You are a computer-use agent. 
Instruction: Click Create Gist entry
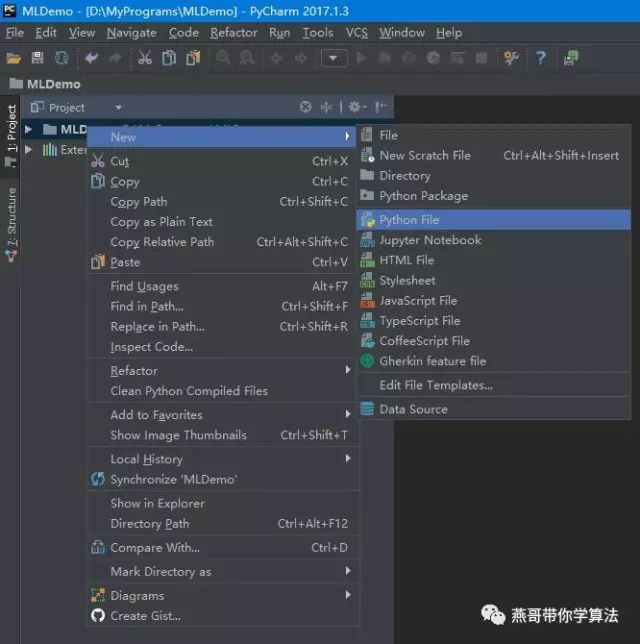[x=222, y=616]
